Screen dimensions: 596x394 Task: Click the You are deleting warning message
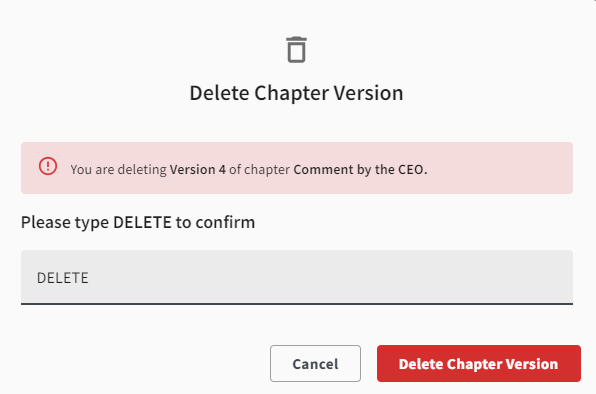[249, 169]
